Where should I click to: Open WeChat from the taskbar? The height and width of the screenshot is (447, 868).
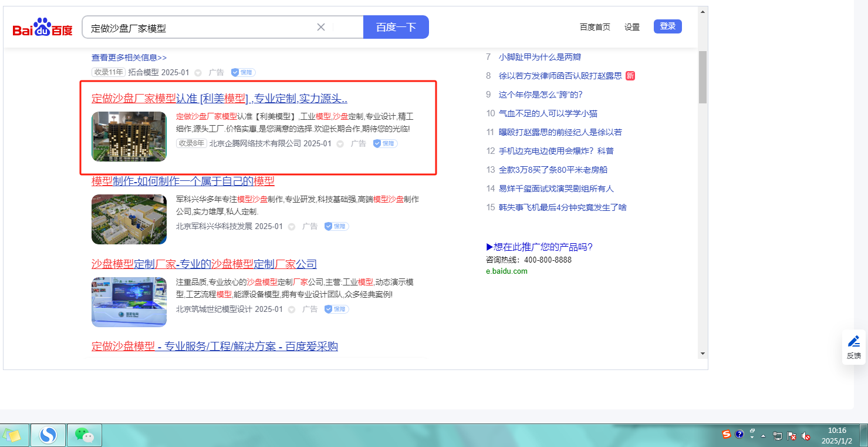coord(85,435)
